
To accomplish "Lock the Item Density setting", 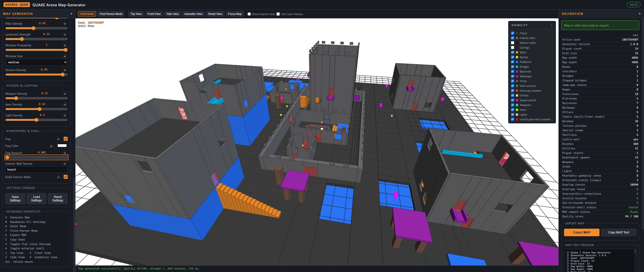I will click(x=65, y=104).
